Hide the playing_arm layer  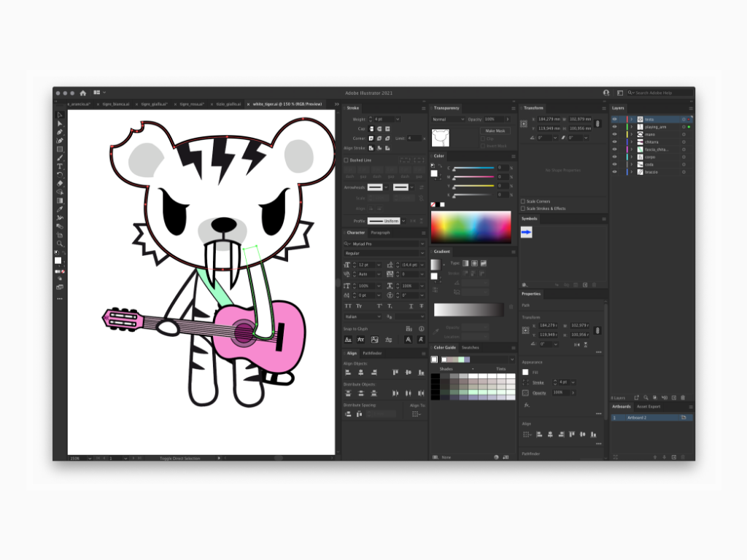click(614, 127)
